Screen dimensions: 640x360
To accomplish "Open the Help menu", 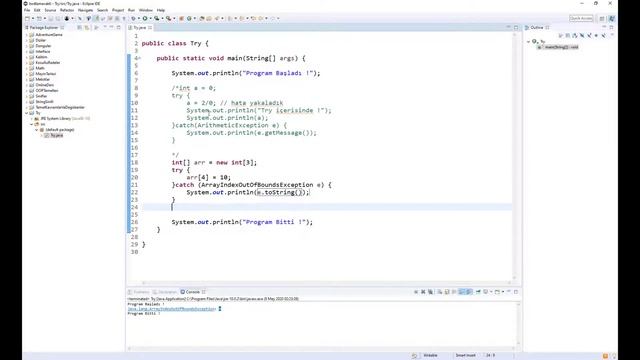I will (x=161, y=10).
